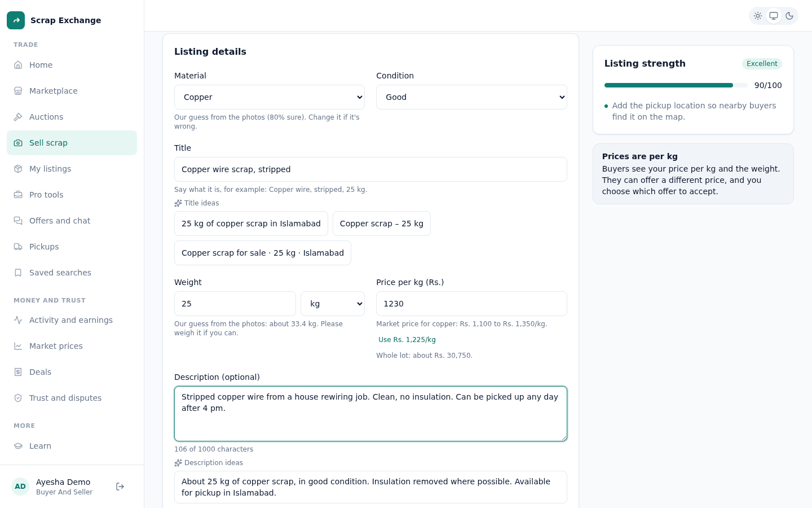Click the Excellent badge
The height and width of the screenshot is (508, 812).
(x=762, y=64)
